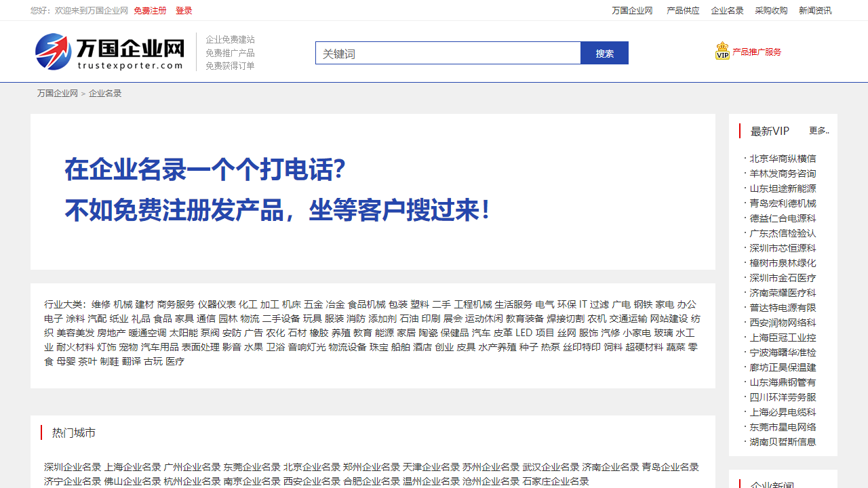Click the 湖南贝哲斯信息 VIP entry
The image size is (868, 488).
point(781,441)
